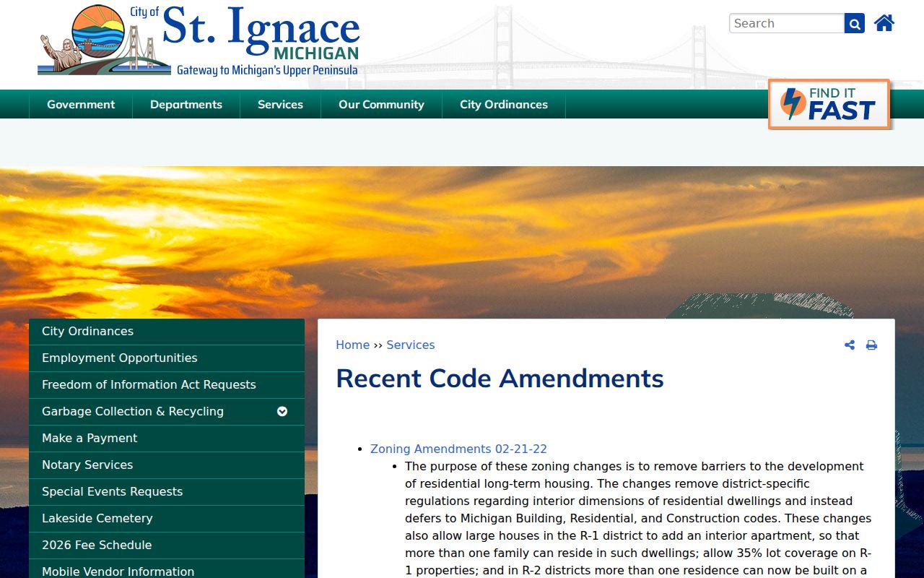The width and height of the screenshot is (924, 578).
Task: Click the City of St. Ignace logo
Action: [199, 40]
